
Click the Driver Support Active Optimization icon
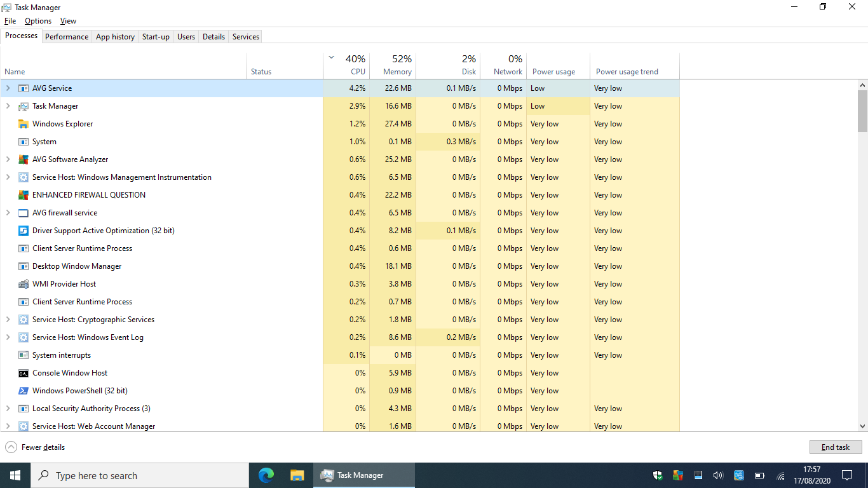[x=24, y=231]
